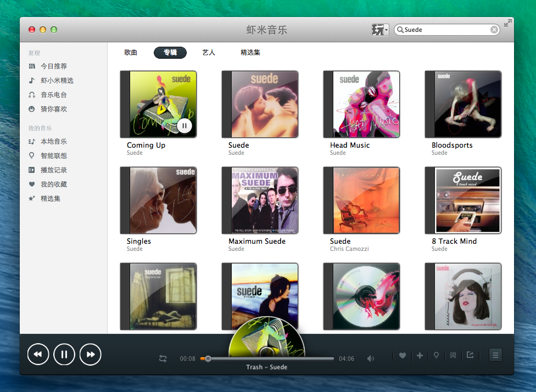Toggle repeat mode icon

pos(163,359)
